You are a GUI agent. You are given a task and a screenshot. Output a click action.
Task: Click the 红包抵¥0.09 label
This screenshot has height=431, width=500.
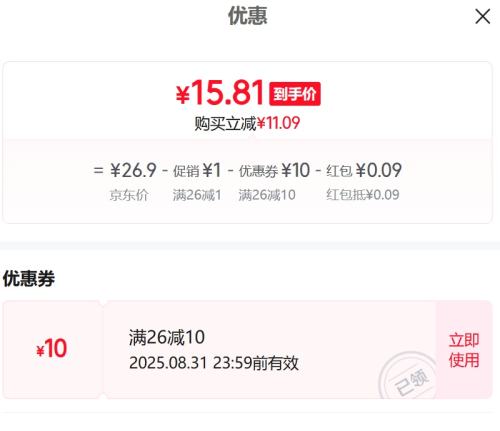click(x=363, y=195)
